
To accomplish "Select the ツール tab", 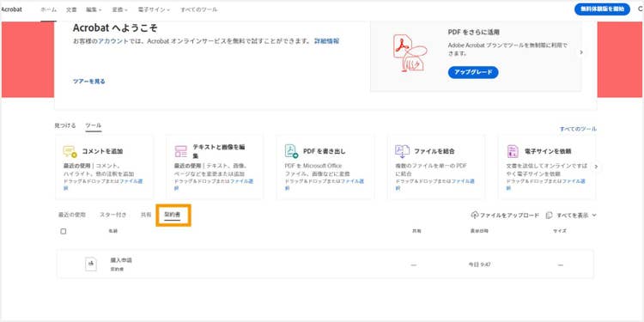I will [x=94, y=125].
